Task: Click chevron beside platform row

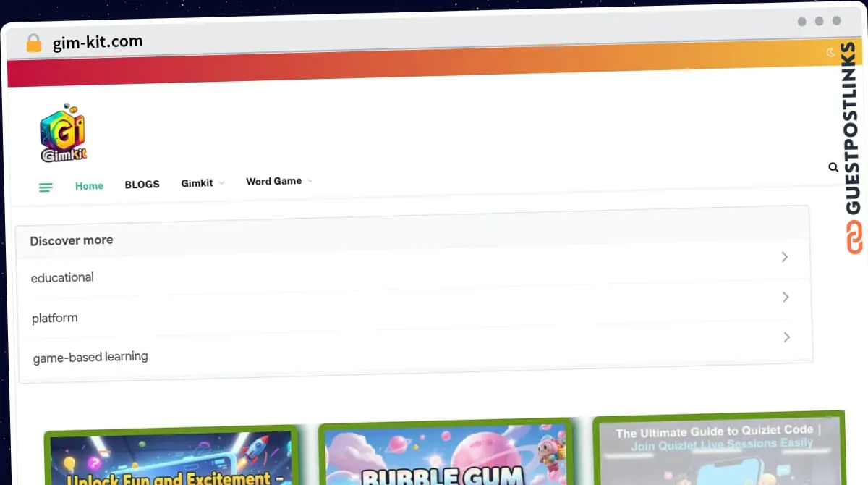Action: pos(786,297)
